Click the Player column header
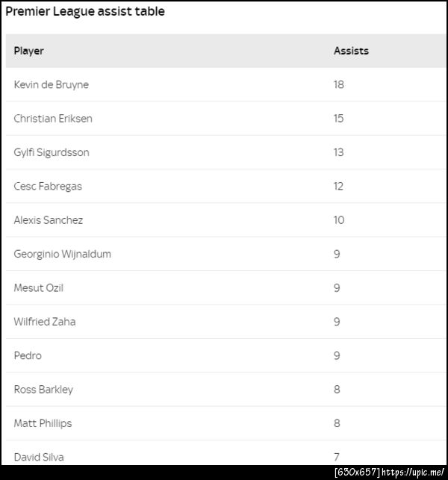This screenshot has height=480, width=448. pyautogui.click(x=29, y=51)
